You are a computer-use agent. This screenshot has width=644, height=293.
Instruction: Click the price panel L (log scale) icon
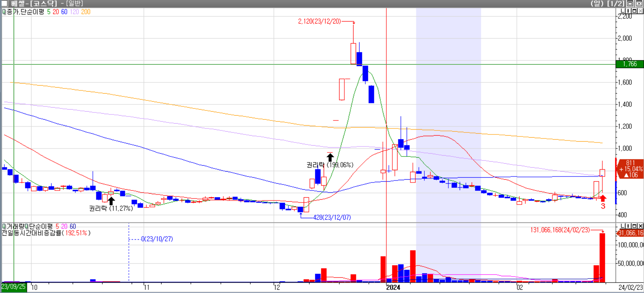[x=623, y=11]
